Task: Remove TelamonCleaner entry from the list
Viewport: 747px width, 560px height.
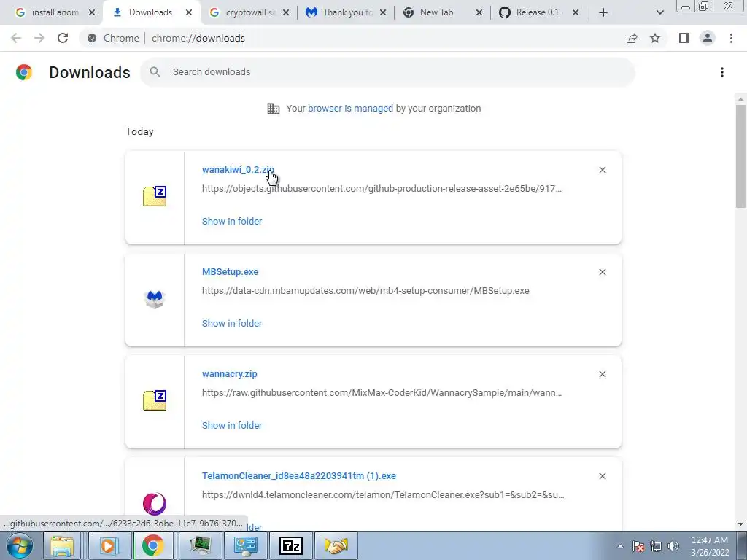Action: point(602,476)
